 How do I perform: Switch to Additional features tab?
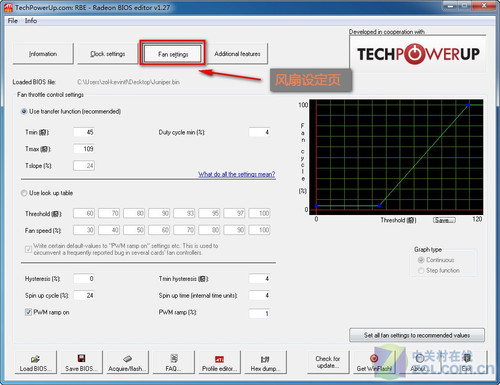pyautogui.click(x=237, y=54)
